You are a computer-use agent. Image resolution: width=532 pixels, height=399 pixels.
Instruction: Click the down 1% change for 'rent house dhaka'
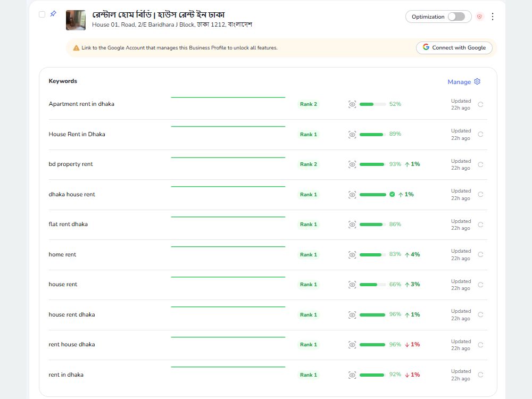coord(412,344)
